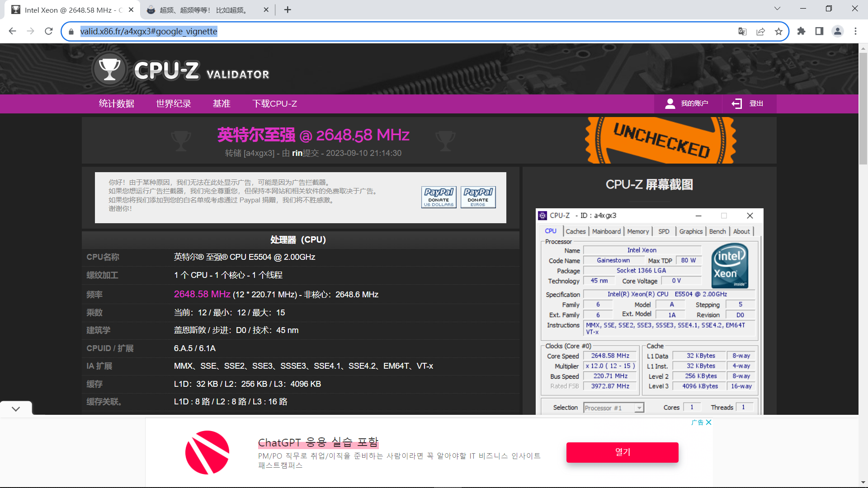Open the 统计数据 menu
Image resolution: width=868 pixels, height=488 pixels.
tap(117, 104)
